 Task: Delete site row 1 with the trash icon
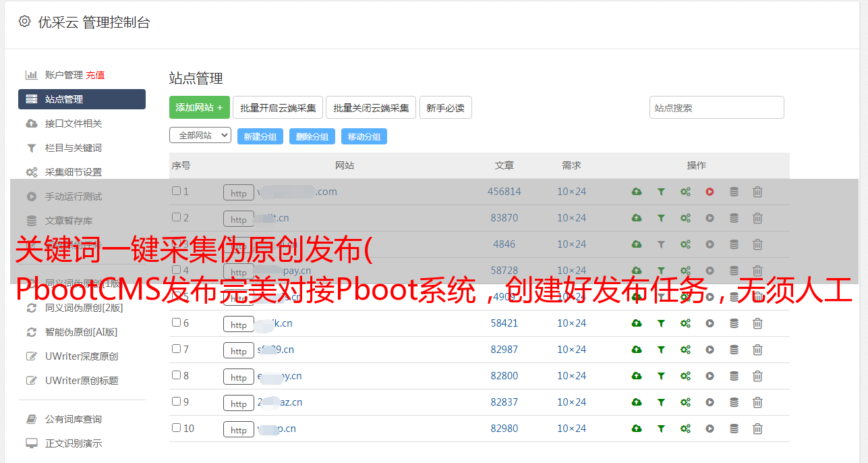(757, 192)
